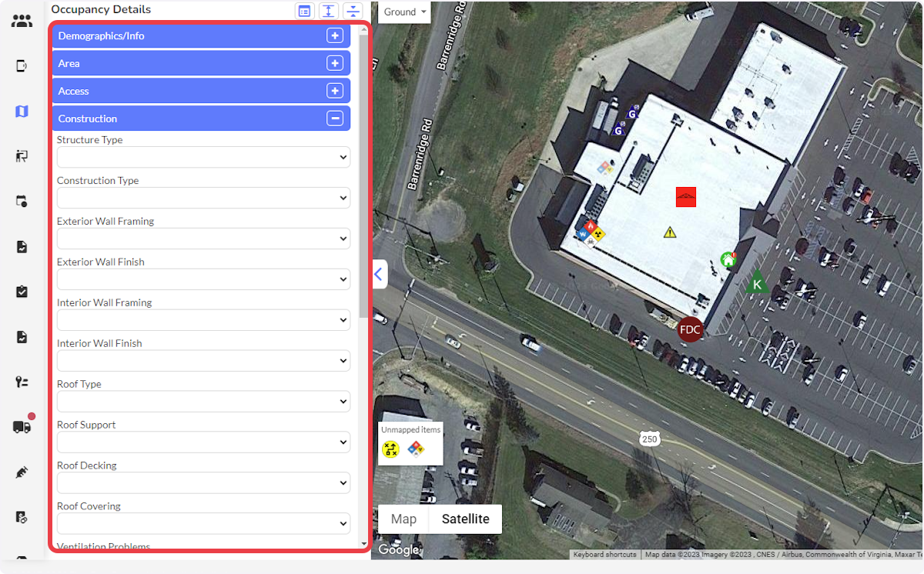This screenshot has height=574, width=924.
Task: Open the Construction Type dropdown
Action: 203,198
